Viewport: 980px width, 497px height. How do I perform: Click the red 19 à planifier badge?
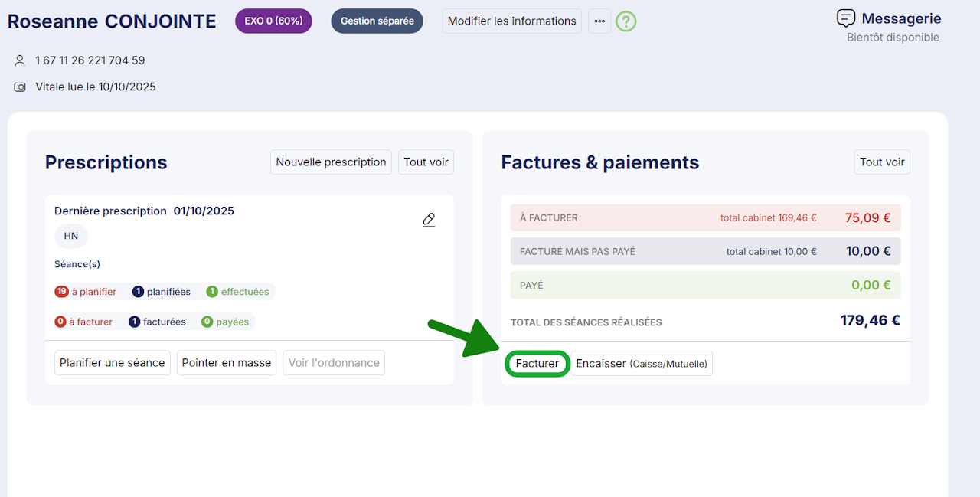(85, 292)
